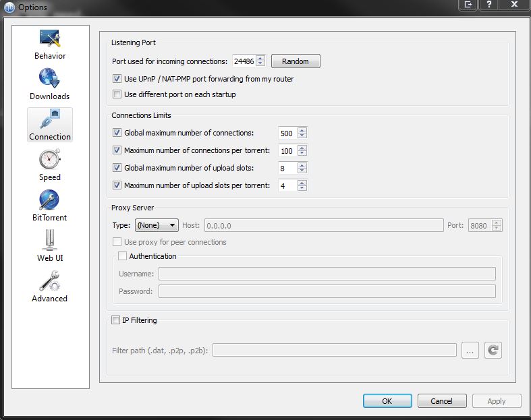Click the title bar icon left of help
Screen dimensions: 531x420
point(468,5)
